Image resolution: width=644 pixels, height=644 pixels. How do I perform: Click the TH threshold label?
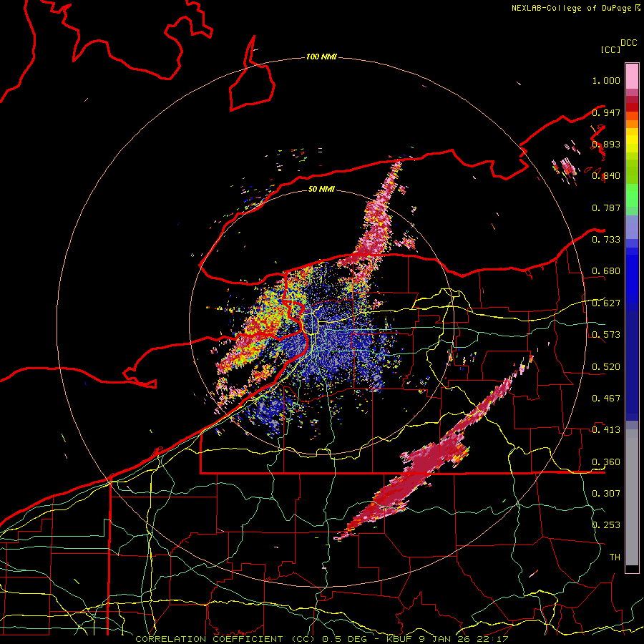point(615,557)
